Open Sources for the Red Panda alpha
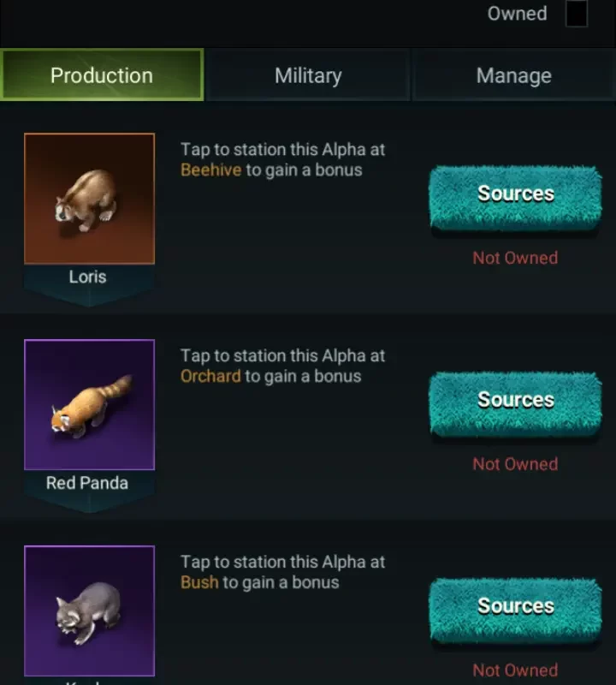The height and width of the screenshot is (685, 616). point(515,401)
